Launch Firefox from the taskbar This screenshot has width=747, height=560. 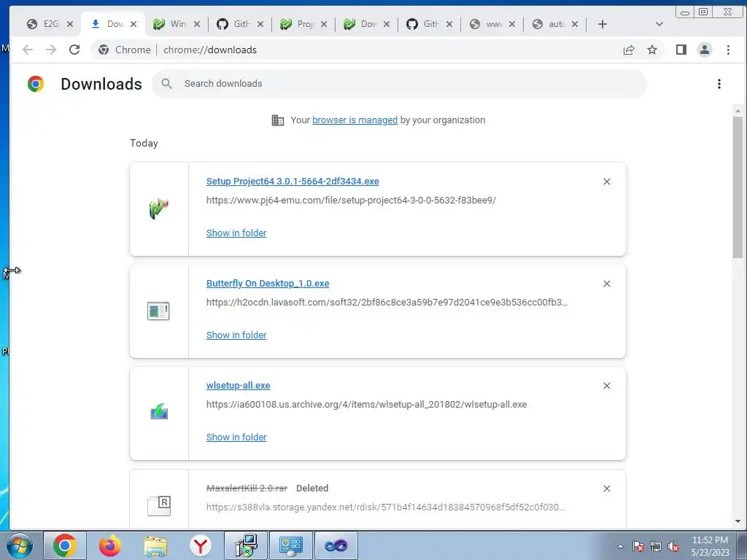coord(110,545)
